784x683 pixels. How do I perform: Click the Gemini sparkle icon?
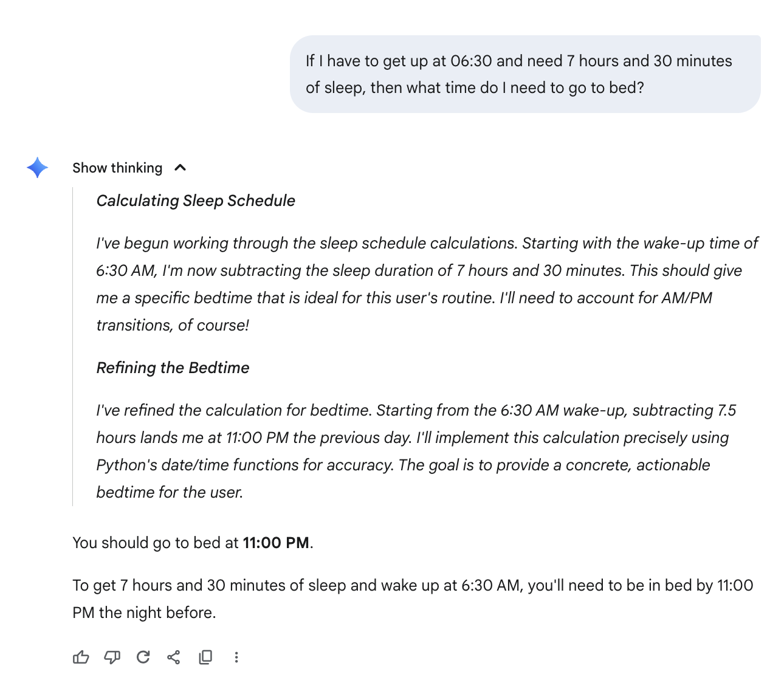pos(38,168)
